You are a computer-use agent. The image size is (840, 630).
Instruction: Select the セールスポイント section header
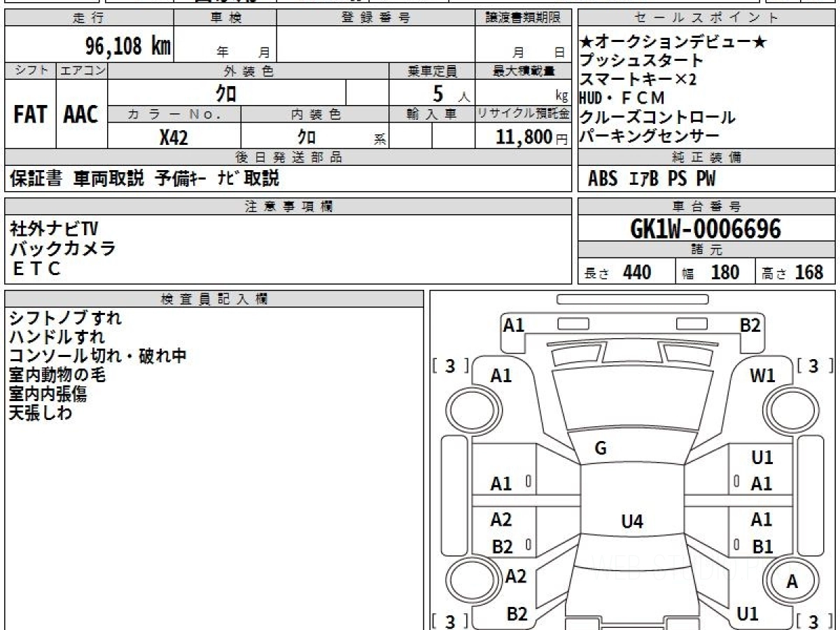click(x=707, y=18)
